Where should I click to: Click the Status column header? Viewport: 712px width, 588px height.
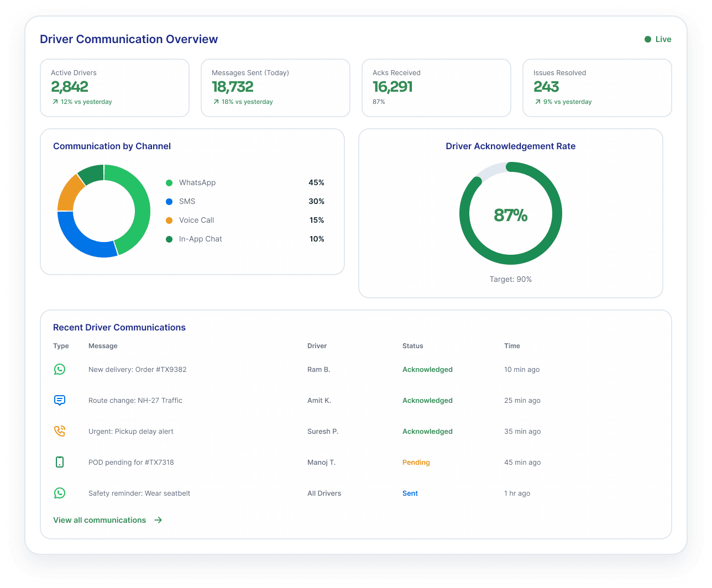(x=412, y=346)
